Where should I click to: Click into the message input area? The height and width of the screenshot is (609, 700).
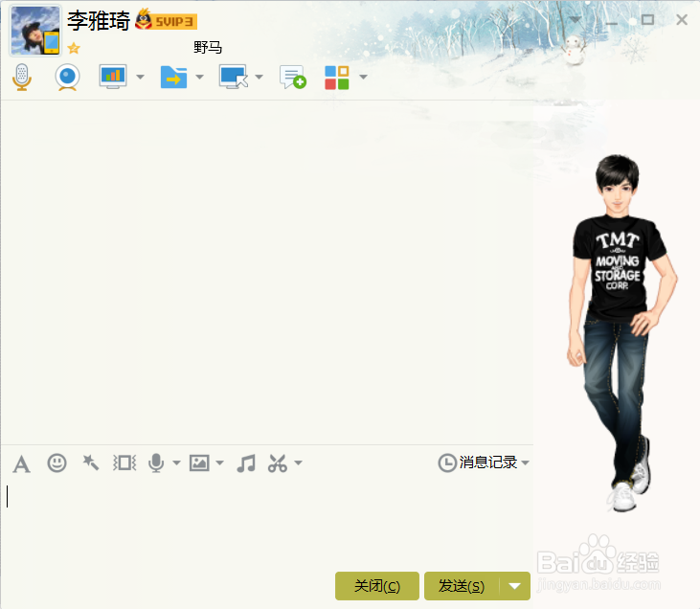coord(267,523)
